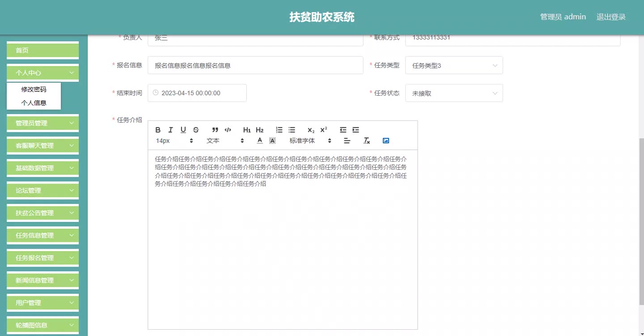Click the 报名信息 input field
This screenshot has height=336, width=644.
[255, 66]
